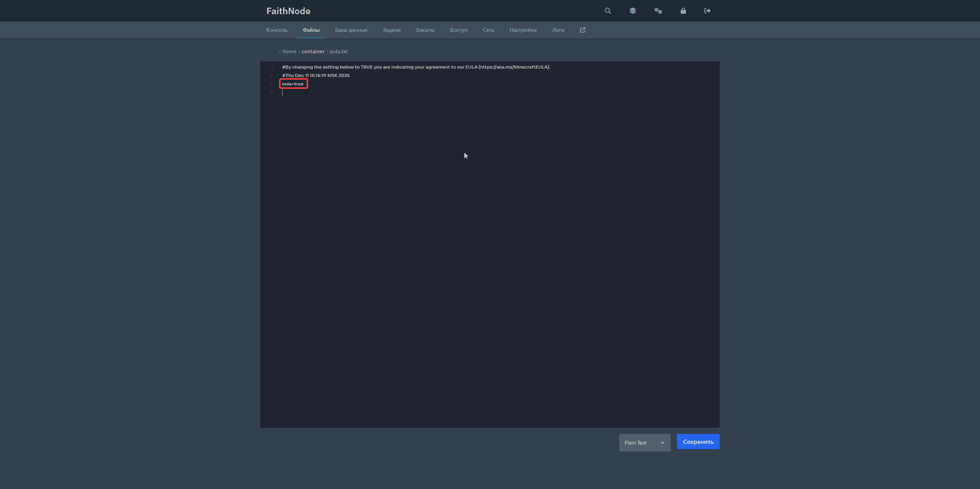Switch to the Доступ tab
This screenshot has width=980, height=489.
point(458,30)
